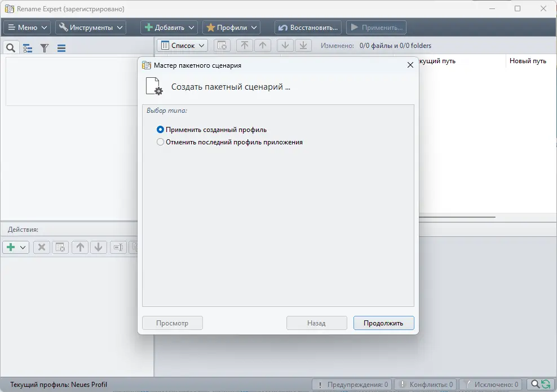The image size is (557, 392).
Task: Click the clear all actions icon
Action: pyautogui.click(x=60, y=247)
